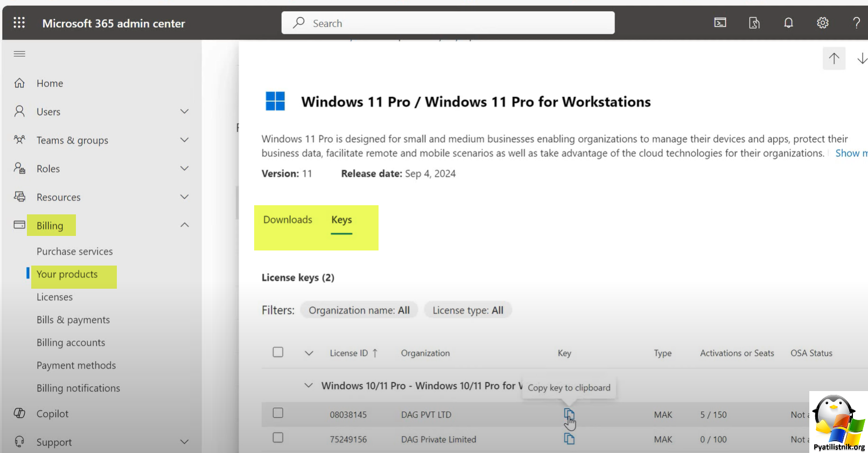868x453 pixels.
Task: Open the notifications bell
Action: [x=788, y=23]
